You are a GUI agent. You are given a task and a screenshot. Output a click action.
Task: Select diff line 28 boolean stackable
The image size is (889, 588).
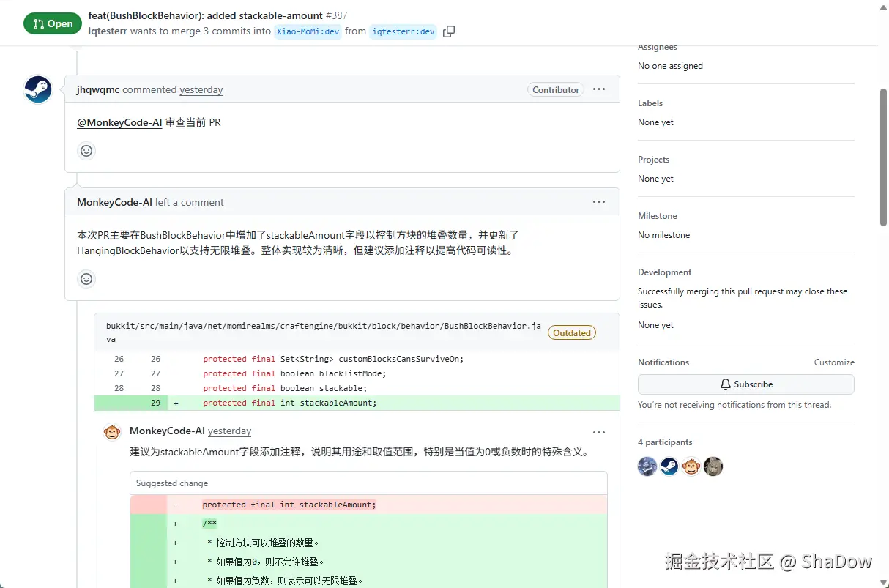357,388
